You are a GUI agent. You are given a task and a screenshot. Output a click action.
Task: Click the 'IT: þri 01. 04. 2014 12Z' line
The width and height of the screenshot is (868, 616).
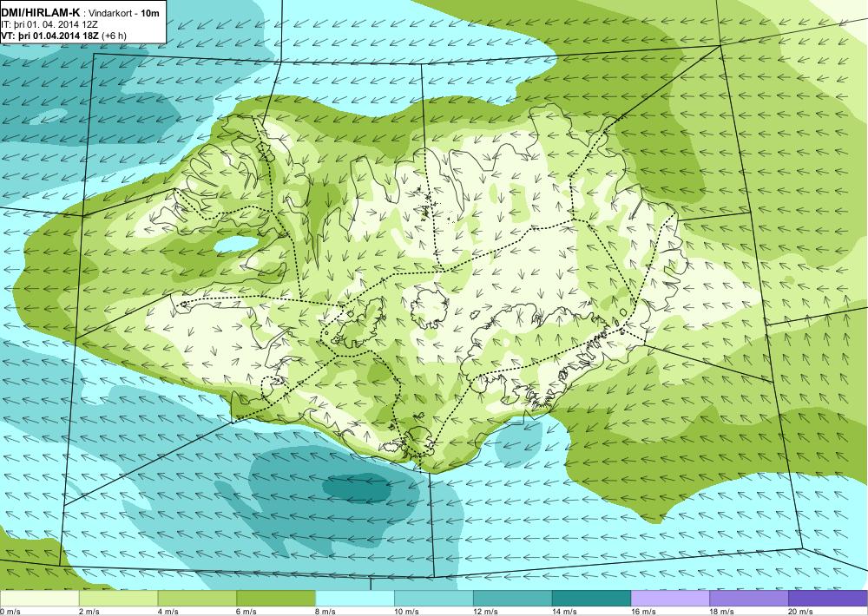point(49,24)
